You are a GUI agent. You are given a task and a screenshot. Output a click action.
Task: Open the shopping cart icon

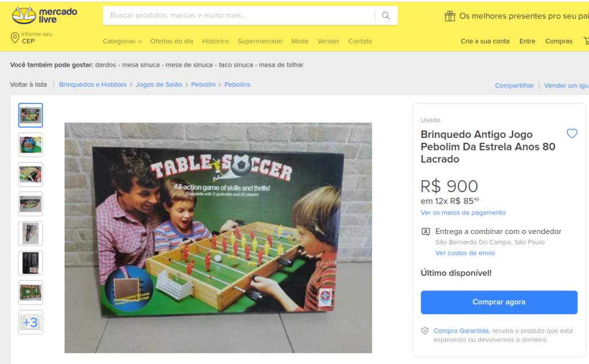pos(586,41)
